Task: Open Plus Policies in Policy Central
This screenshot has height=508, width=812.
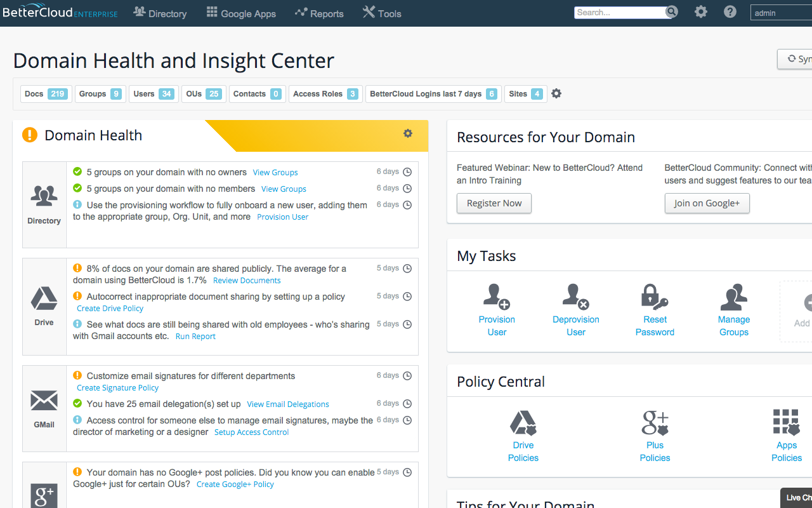Action: coord(655,436)
